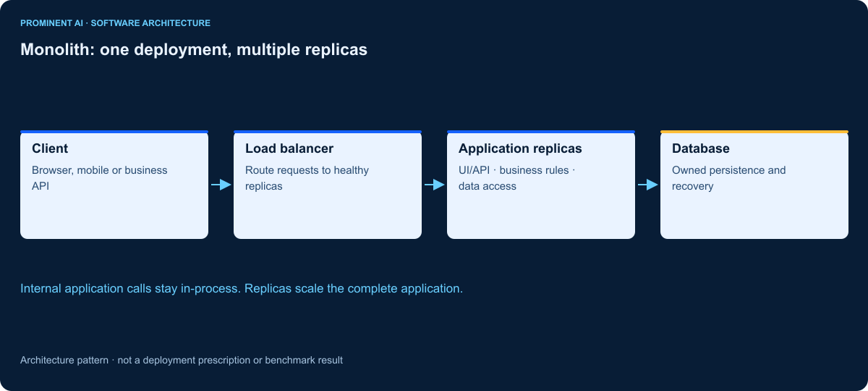The width and height of the screenshot is (868, 391).
Task: Select the 'Database' heading
Action: click(x=701, y=148)
